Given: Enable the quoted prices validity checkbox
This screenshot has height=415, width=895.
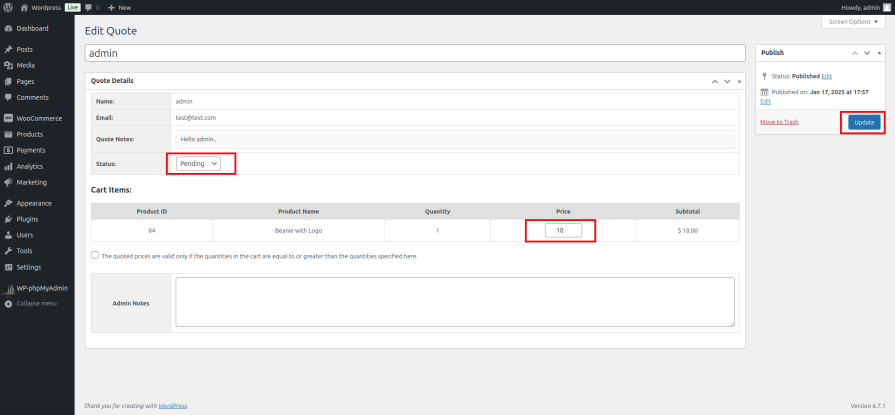Looking at the screenshot, I should coord(95,256).
